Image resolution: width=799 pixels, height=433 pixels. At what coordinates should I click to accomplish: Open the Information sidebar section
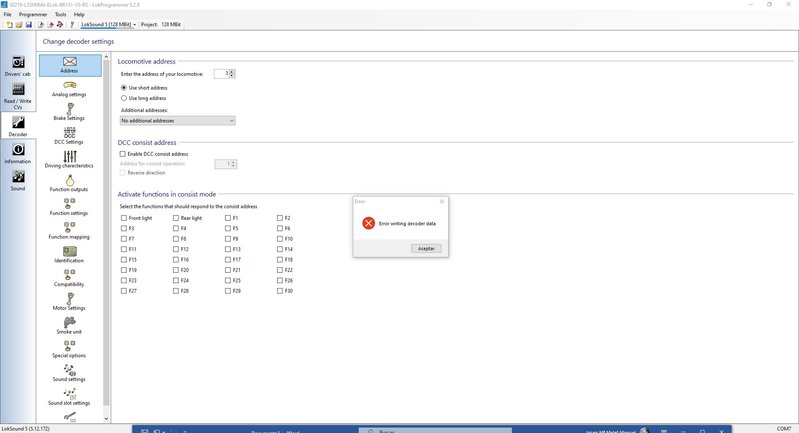[18, 153]
